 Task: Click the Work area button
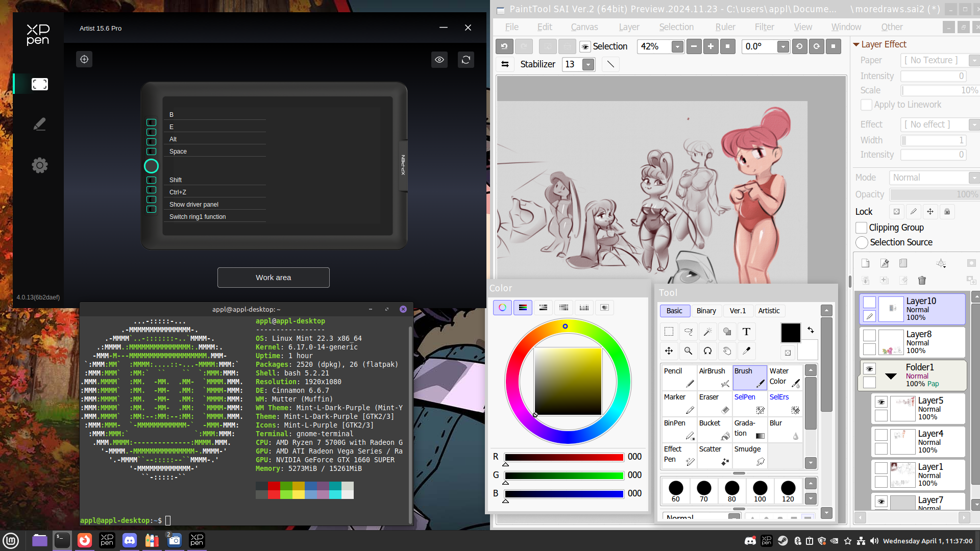click(274, 278)
